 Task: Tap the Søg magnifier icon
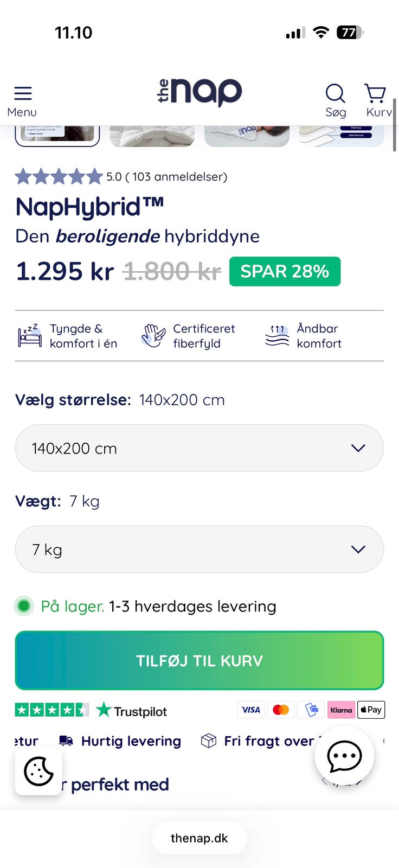335,93
